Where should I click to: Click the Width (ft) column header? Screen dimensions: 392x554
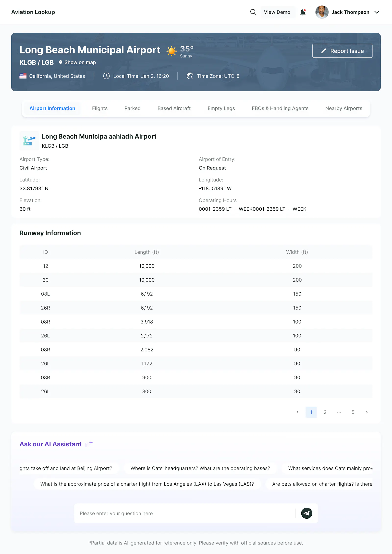pyautogui.click(x=297, y=252)
